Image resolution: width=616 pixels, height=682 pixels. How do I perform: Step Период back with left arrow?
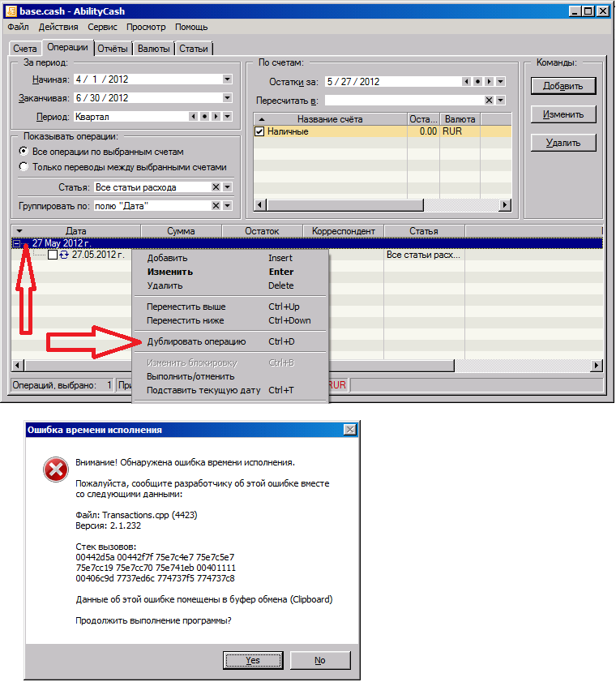192,116
